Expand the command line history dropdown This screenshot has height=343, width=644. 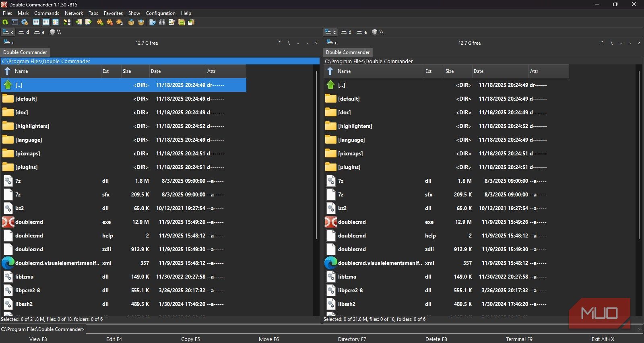coord(640,329)
